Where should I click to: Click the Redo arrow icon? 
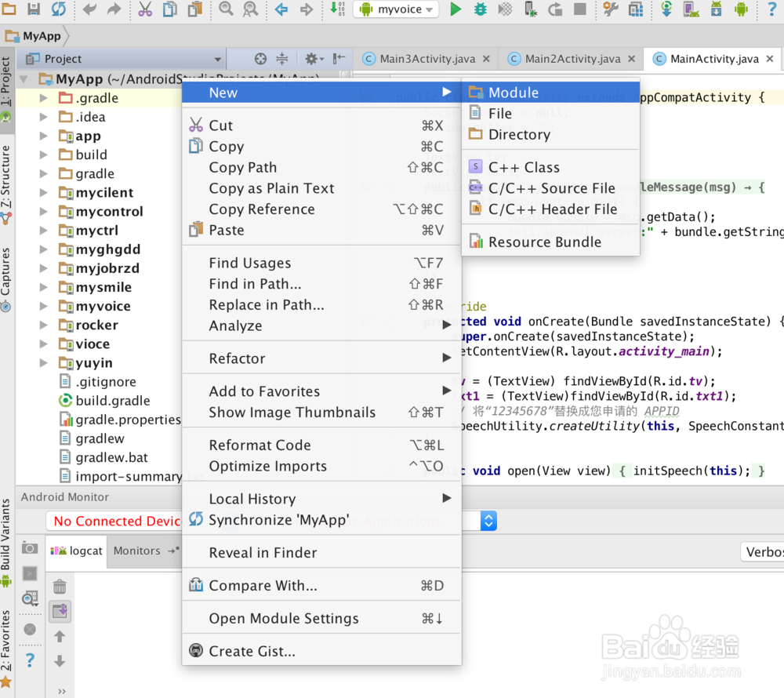114,9
